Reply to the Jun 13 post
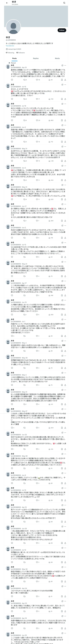 (x=12, y=257)
